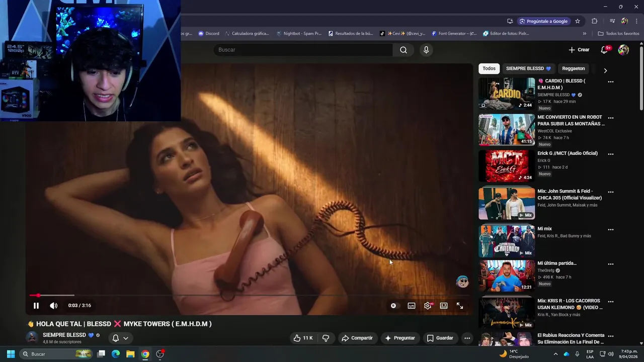Open the Cevi TikTok bookmark
This screenshot has height=362, width=644.
pyautogui.click(x=403, y=34)
